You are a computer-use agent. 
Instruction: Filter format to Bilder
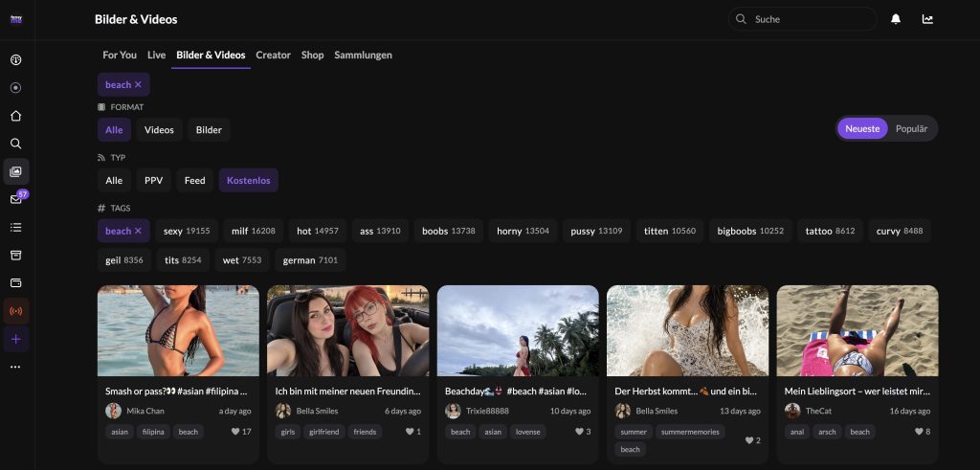209,130
